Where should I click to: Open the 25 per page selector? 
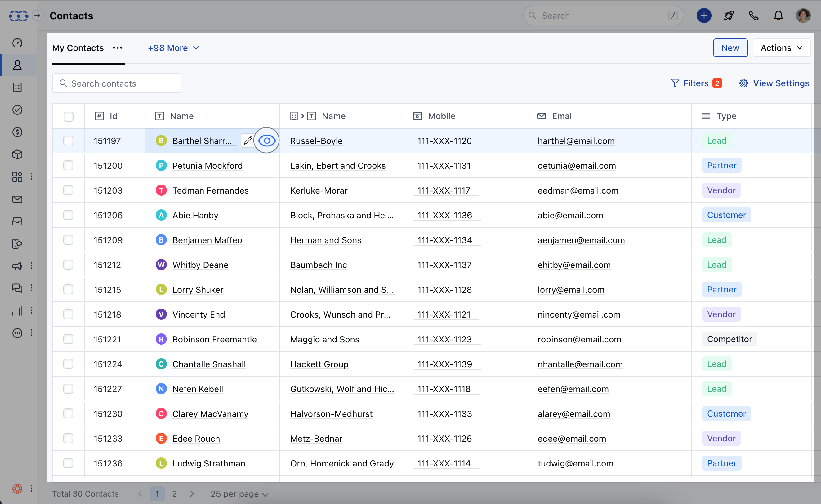point(239,494)
